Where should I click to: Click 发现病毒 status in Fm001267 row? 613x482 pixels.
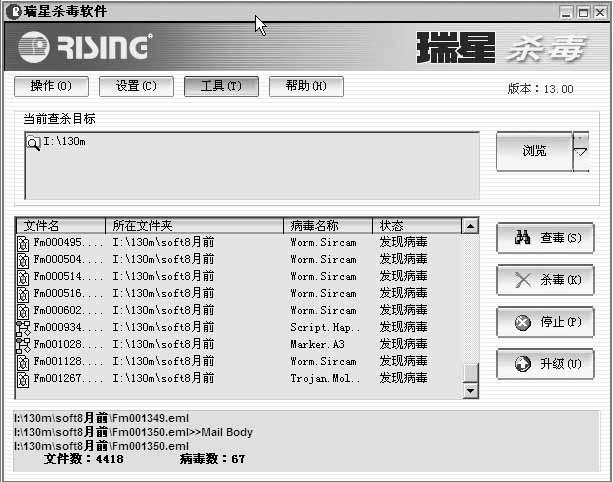coord(403,378)
